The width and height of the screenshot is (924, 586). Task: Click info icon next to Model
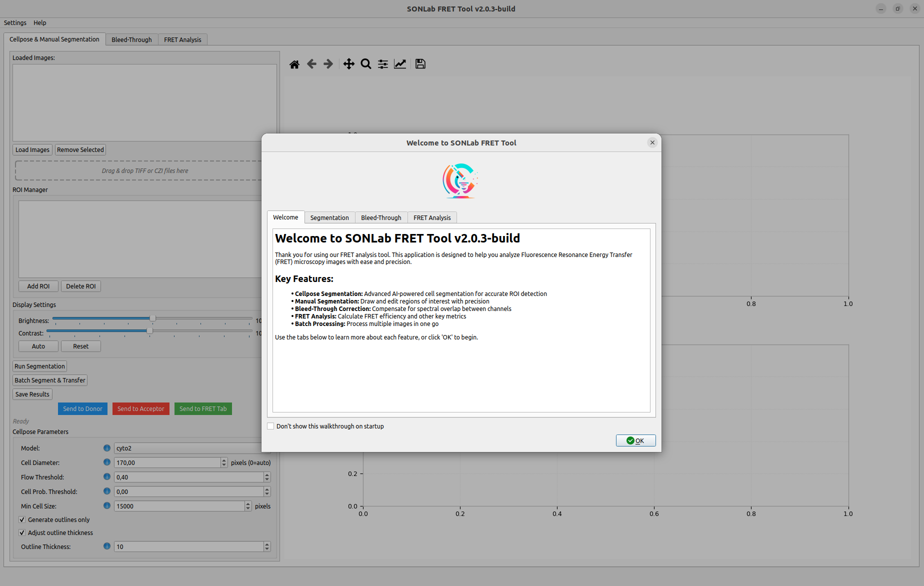coord(107,448)
